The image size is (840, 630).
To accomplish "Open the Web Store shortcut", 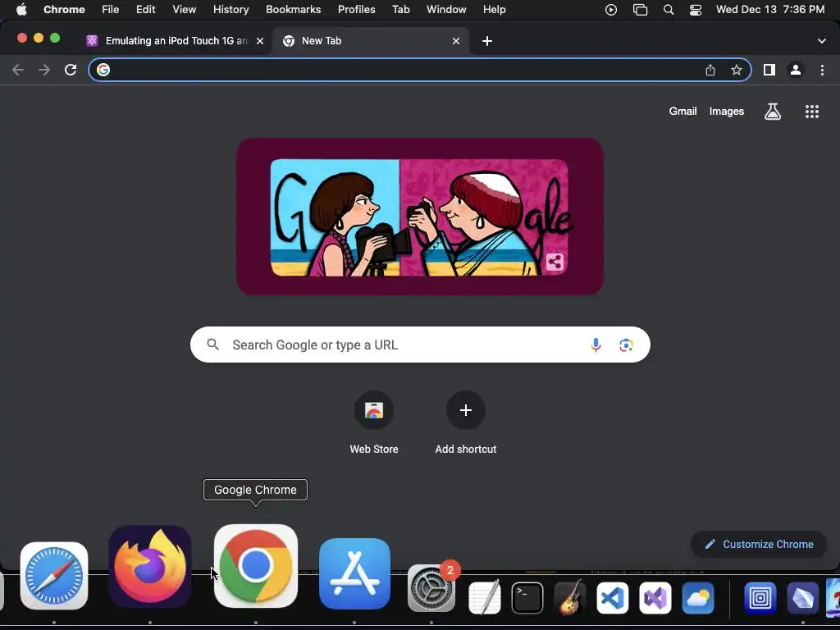I will click(x=374, y=422).
